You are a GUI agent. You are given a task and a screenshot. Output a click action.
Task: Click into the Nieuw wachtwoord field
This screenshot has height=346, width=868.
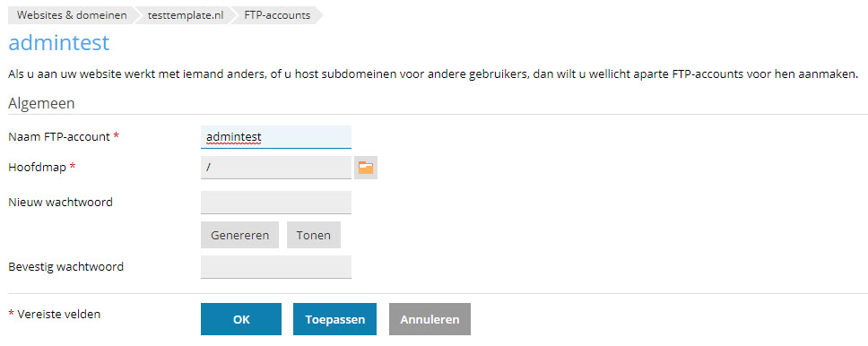click(276, 202)
